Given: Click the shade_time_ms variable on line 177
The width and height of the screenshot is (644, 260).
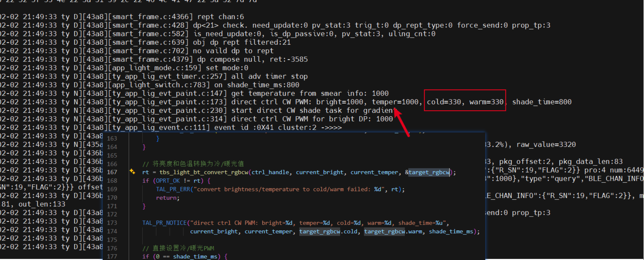Looking at the screenshot, I should point(195,256).
